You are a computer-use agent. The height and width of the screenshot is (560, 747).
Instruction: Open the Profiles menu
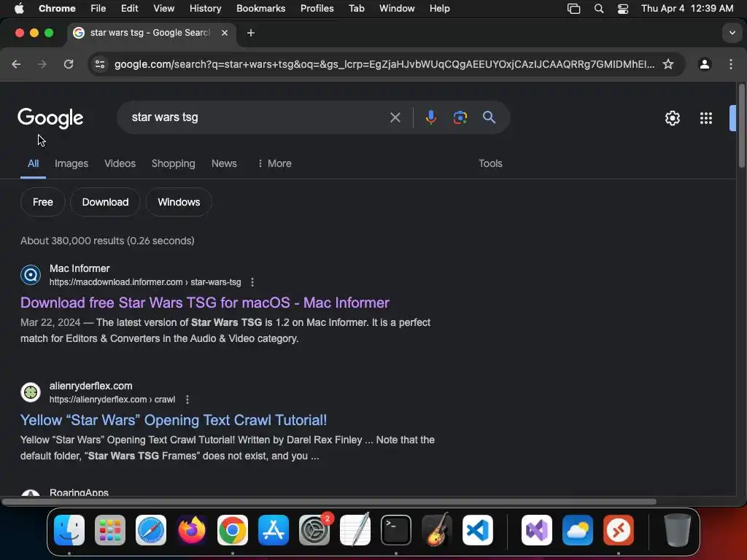click(x=317, y=9)
